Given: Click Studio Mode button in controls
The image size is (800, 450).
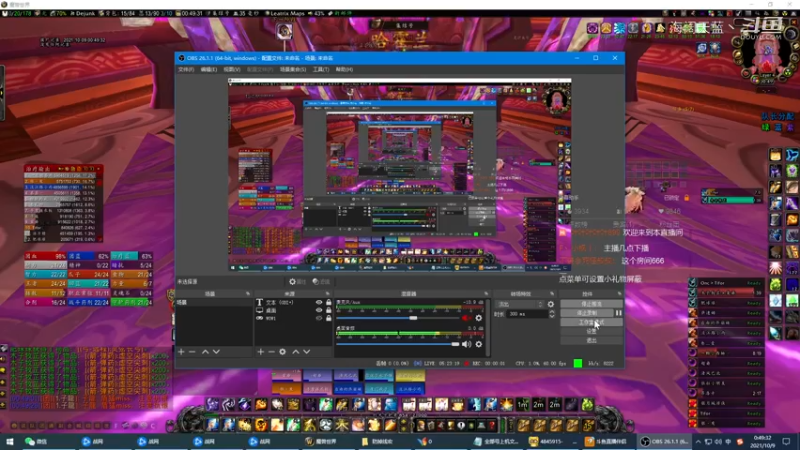Looking at the screenshot, I should 591,322.
